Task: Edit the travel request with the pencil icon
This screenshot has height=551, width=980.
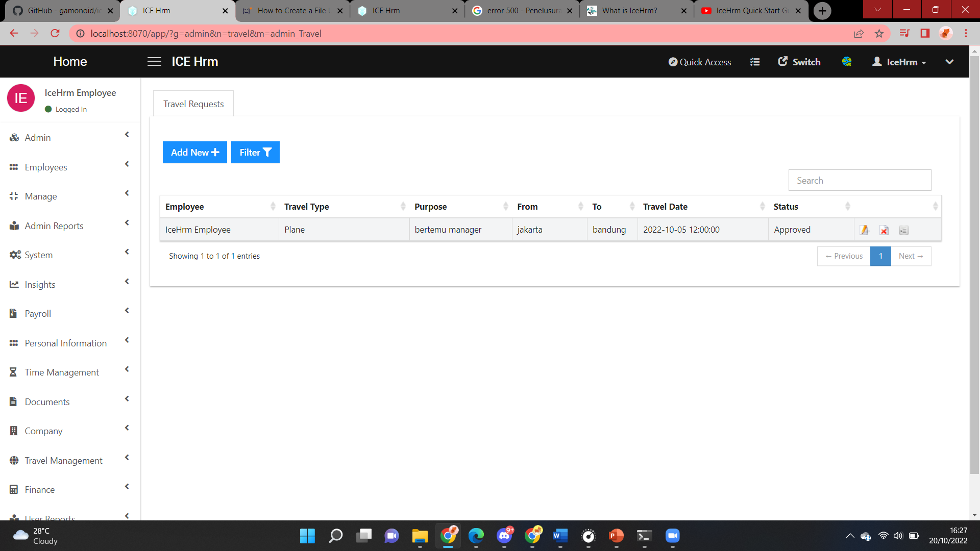Action: pos(864,230)
